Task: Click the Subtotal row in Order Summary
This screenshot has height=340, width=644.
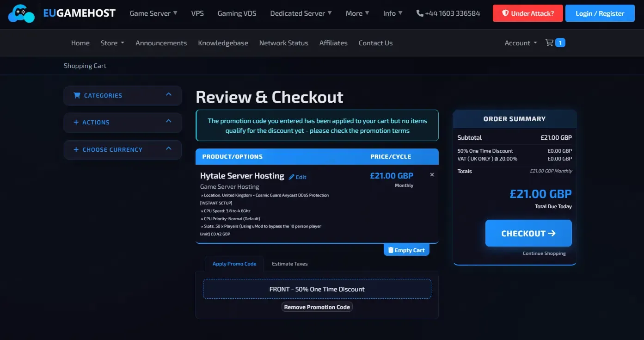Action: [x=515, y=137]
